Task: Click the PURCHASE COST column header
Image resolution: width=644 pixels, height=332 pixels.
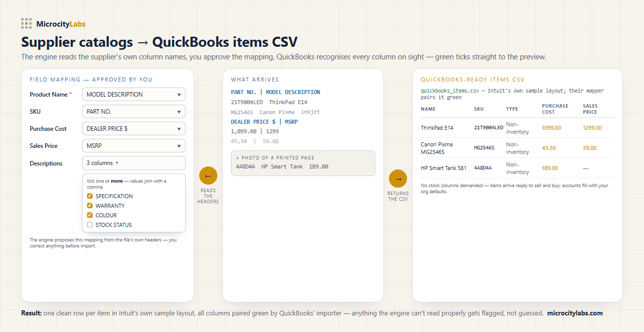Action: [555, 109]
